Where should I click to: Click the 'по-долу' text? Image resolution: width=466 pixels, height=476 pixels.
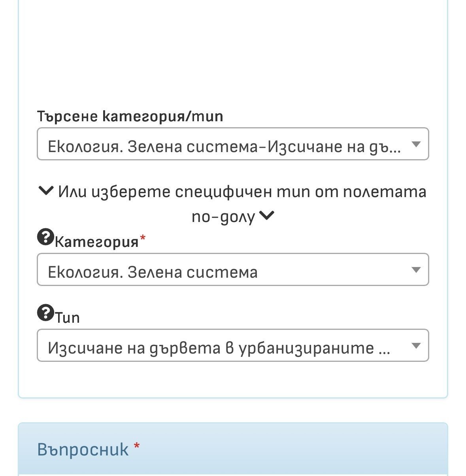pyautogui.click(x=223, y=216)
